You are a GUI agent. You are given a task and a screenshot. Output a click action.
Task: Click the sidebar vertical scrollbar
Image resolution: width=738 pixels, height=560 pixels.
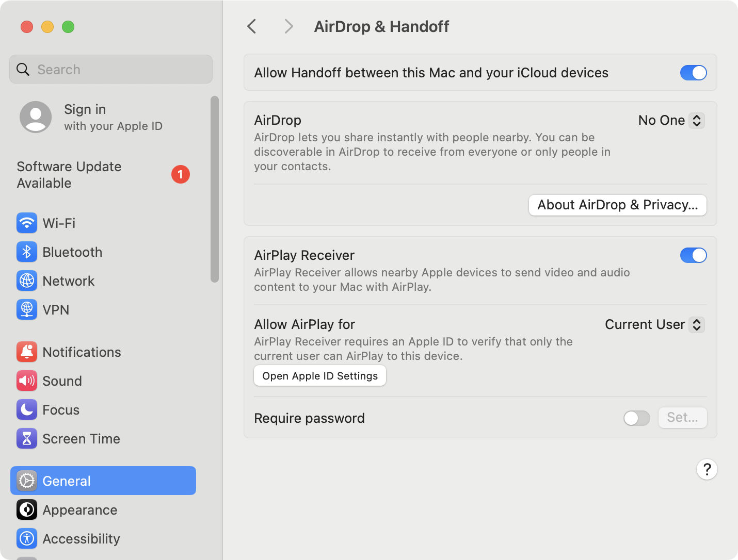click(x=215, y=189)
